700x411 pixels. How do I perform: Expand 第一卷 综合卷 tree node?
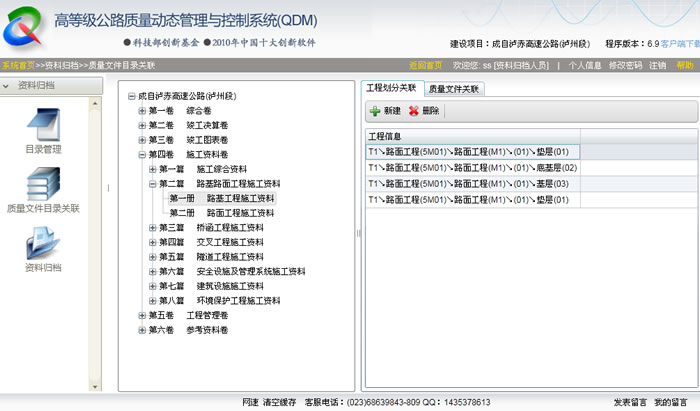point(142,111)
